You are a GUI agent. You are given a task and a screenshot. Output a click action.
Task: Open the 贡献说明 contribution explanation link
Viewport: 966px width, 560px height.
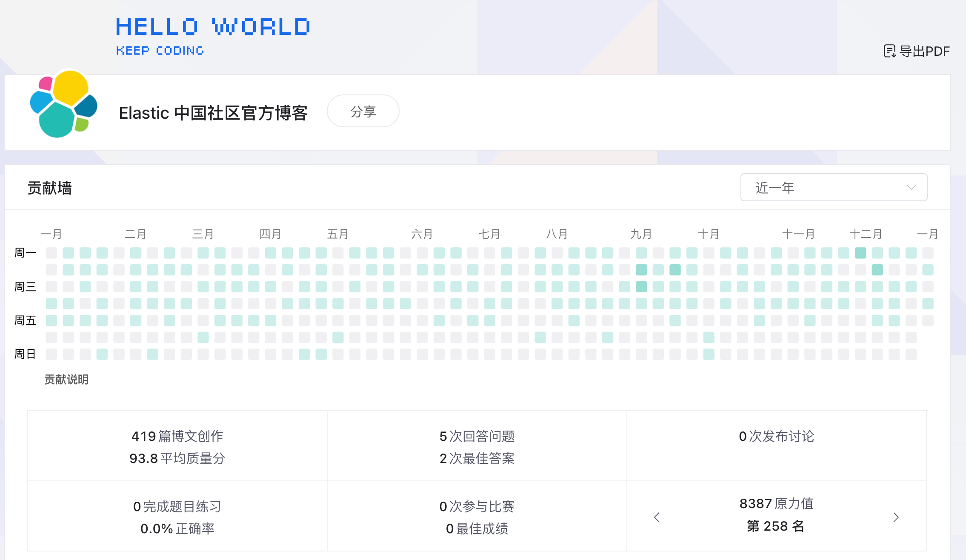pyautogui.click(x=66, y=379)
